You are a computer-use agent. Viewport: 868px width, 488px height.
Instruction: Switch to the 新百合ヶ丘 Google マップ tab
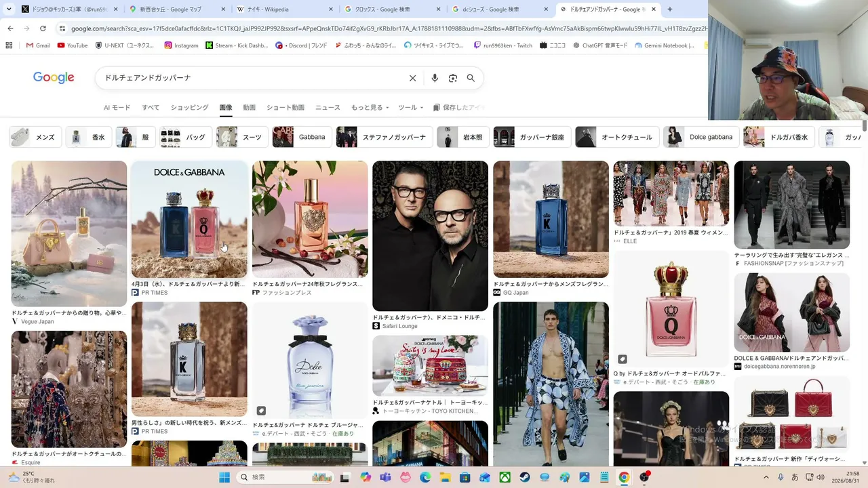coord(178,9)
